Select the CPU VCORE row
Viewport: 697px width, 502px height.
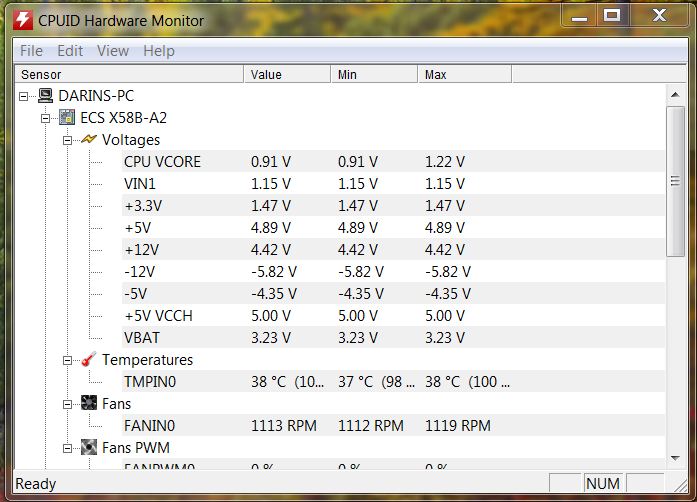point(393,161)
